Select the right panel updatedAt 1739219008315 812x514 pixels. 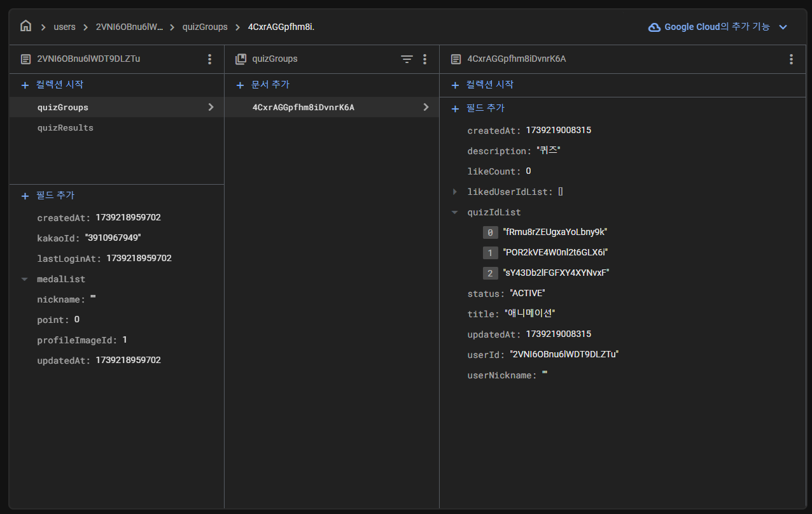(x=558, y=334)
